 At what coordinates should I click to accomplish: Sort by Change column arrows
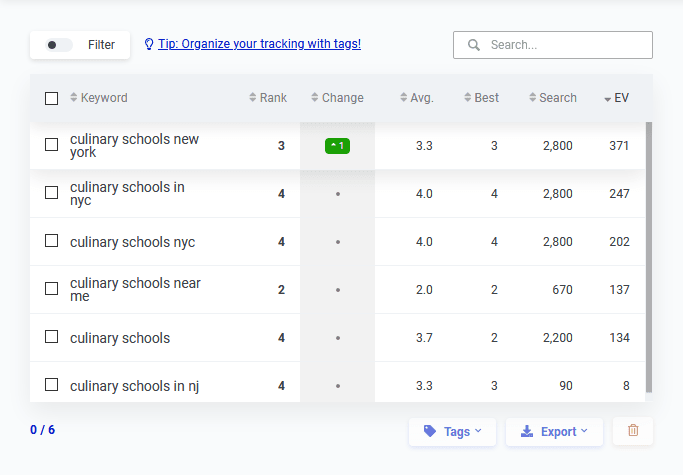coord(315,98)
